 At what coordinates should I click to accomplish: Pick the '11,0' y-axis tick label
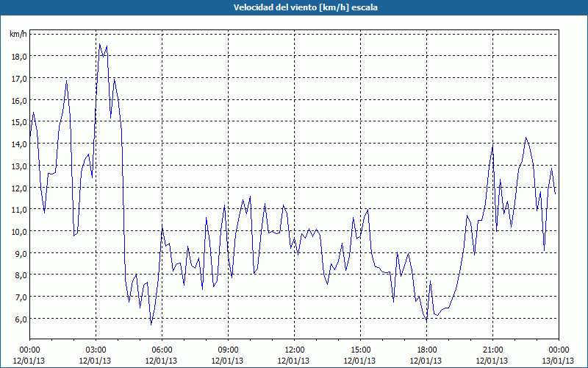pyautogui.click(x=19, y=210)
